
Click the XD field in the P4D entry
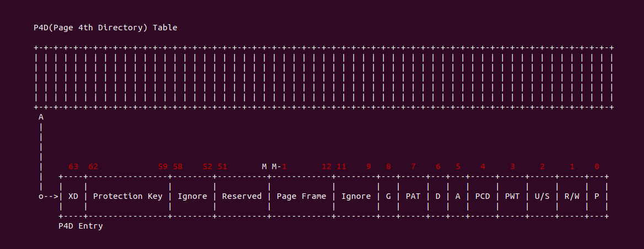[x=73, y=196]
